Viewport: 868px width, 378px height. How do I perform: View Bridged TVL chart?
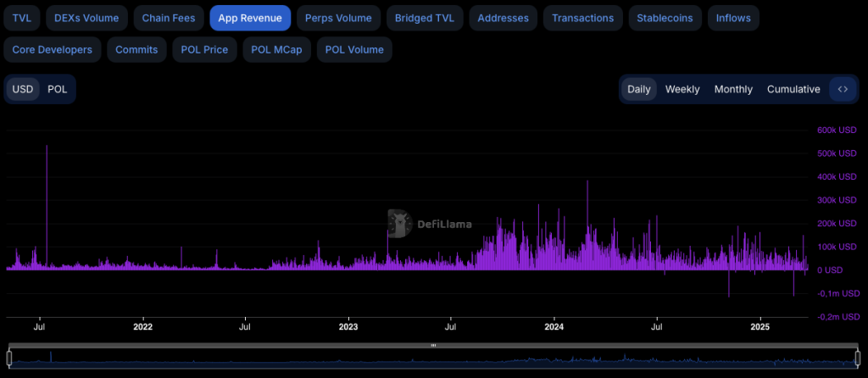coord(425,18)
